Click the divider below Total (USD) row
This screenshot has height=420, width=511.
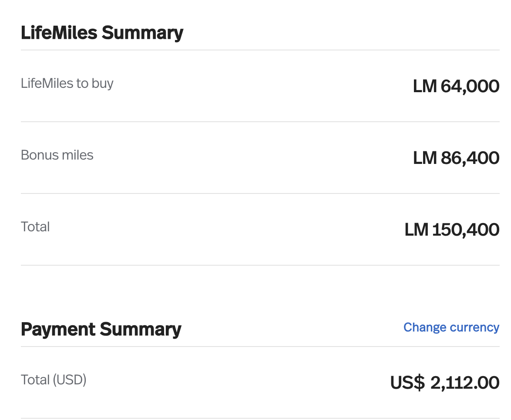click(260, 418)
